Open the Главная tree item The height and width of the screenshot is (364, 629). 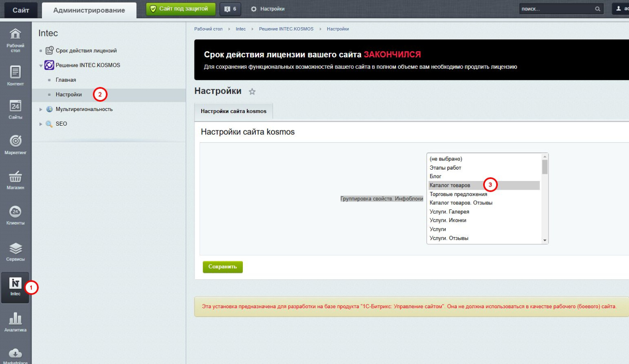click(x=66, y=80)
